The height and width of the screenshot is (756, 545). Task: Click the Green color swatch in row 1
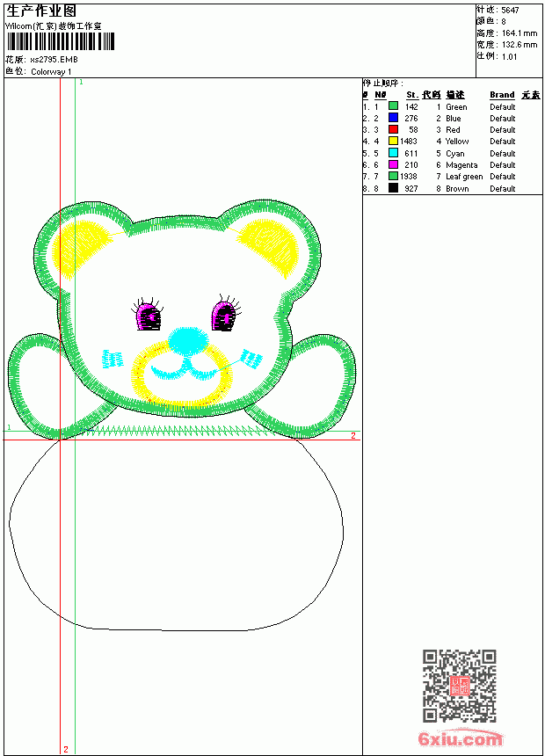[x=393, y=106]
